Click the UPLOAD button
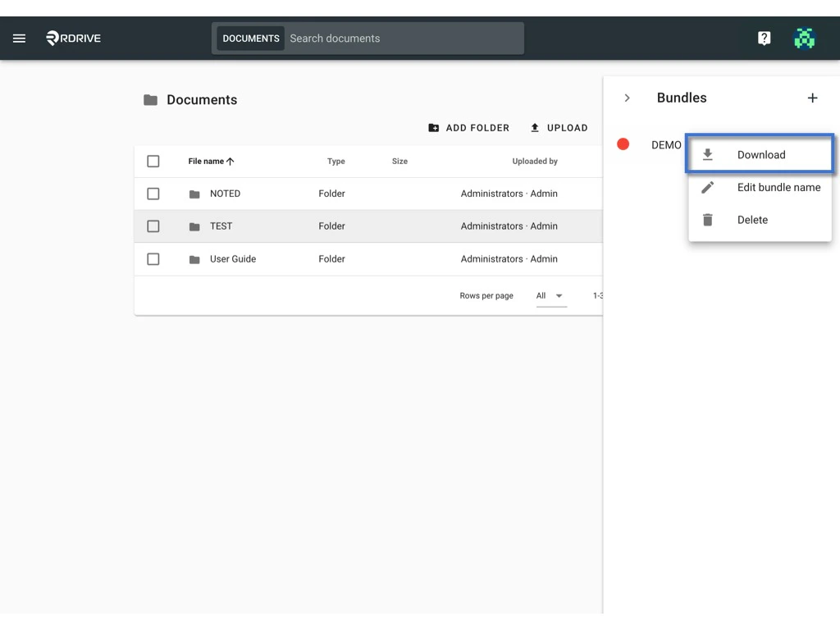Viewport: 840px width, 630px height. click(559, 127)
